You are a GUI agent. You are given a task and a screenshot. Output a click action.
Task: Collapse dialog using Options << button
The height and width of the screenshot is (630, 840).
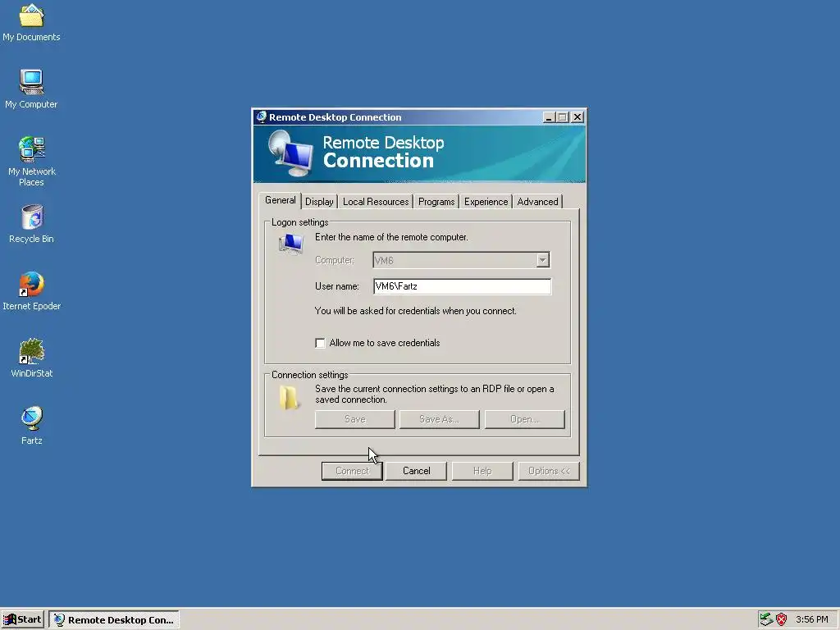(549, 471)
